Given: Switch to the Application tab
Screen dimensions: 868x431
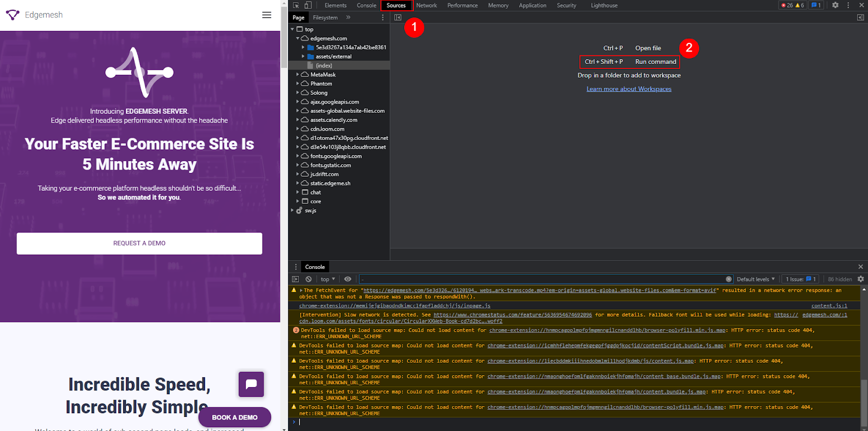Looking at the screenshot, I should 533,5.
